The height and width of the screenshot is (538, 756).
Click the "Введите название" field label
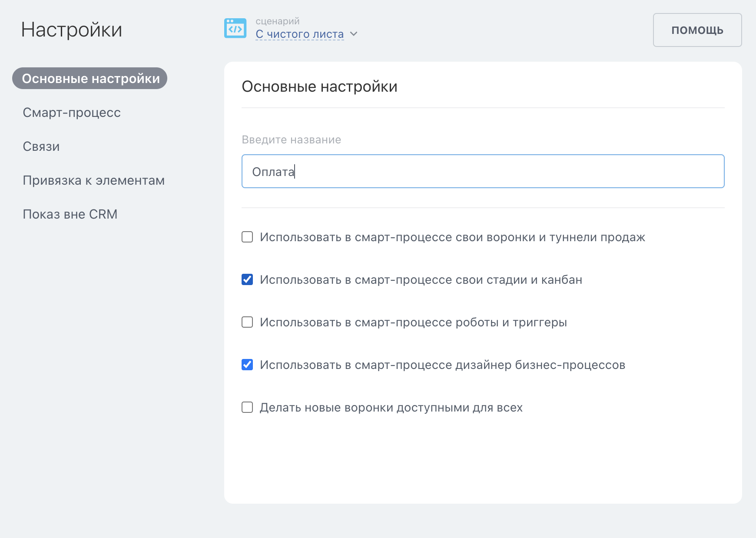pos(291,140)
